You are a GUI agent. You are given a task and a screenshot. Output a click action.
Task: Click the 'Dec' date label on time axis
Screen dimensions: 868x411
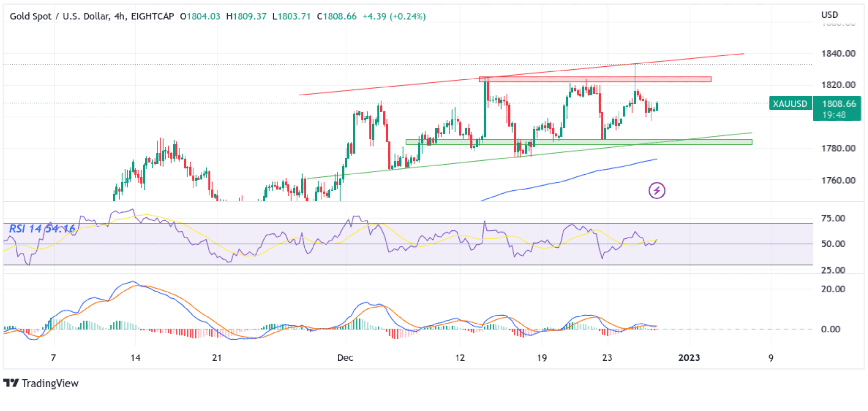(x=345, y=357)
